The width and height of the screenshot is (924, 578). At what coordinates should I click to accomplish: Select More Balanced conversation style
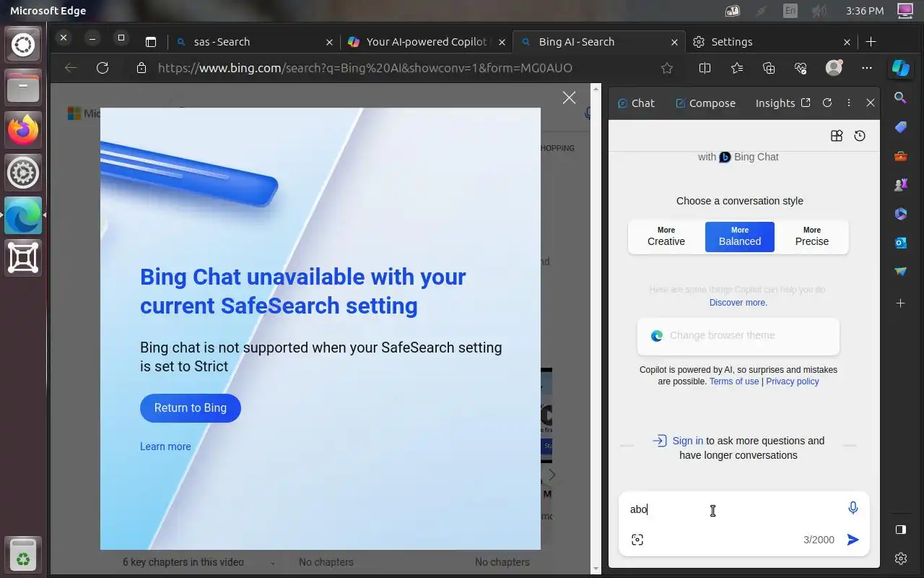coord(740,236)
